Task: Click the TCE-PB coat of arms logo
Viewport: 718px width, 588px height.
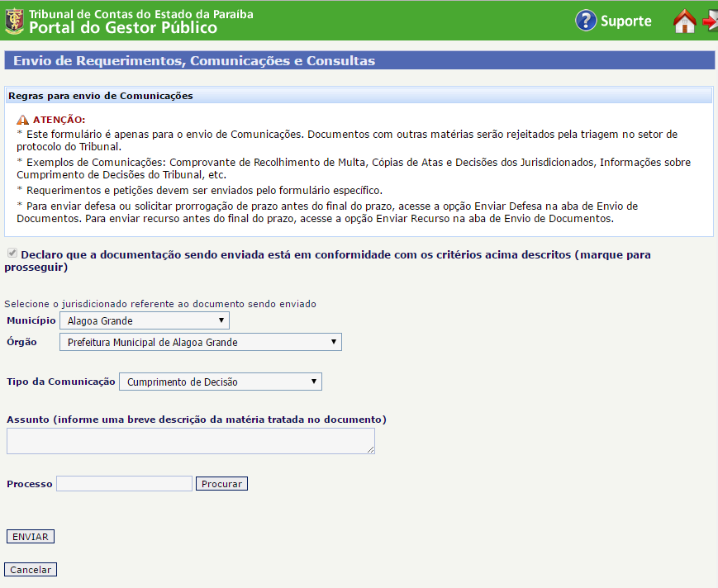Action: [x=14, y=21]
